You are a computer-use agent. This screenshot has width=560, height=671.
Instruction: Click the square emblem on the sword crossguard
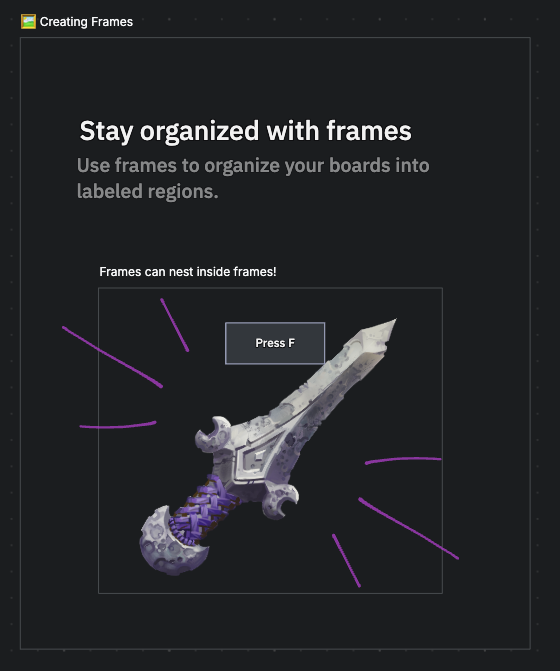point(256,461)
